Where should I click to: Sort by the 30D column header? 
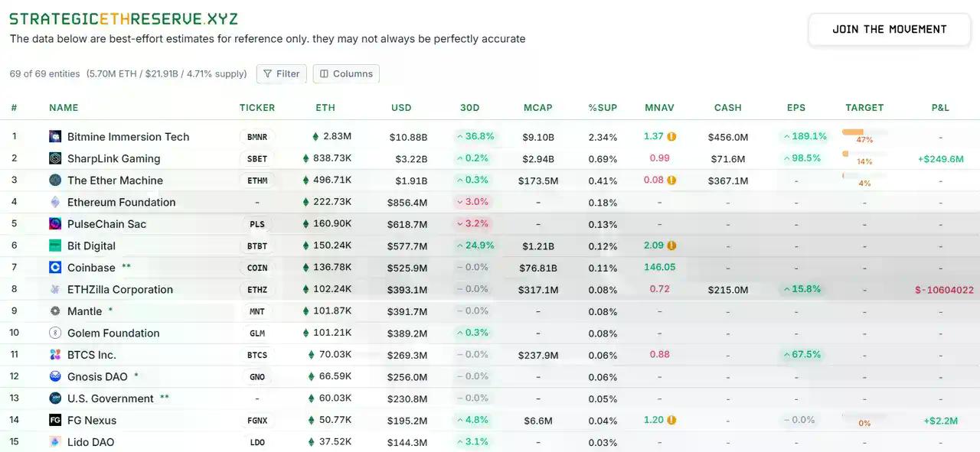pyautogui.click(x=470, y=108)
